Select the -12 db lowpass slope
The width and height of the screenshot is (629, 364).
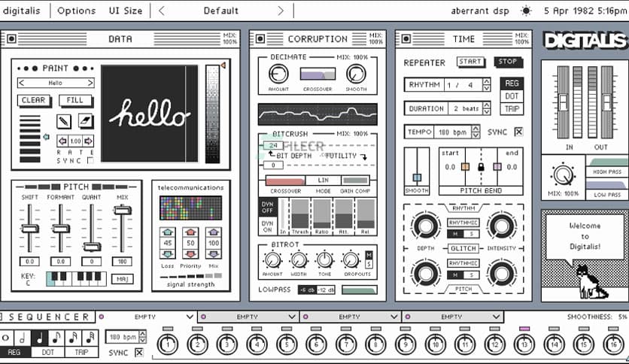pyautogui.click(x=326, y=290)
